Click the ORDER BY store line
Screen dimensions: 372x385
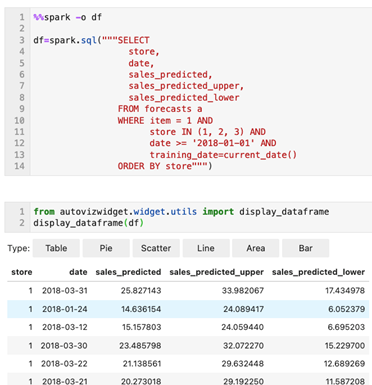pyautogui.click(x=165, y=166)
